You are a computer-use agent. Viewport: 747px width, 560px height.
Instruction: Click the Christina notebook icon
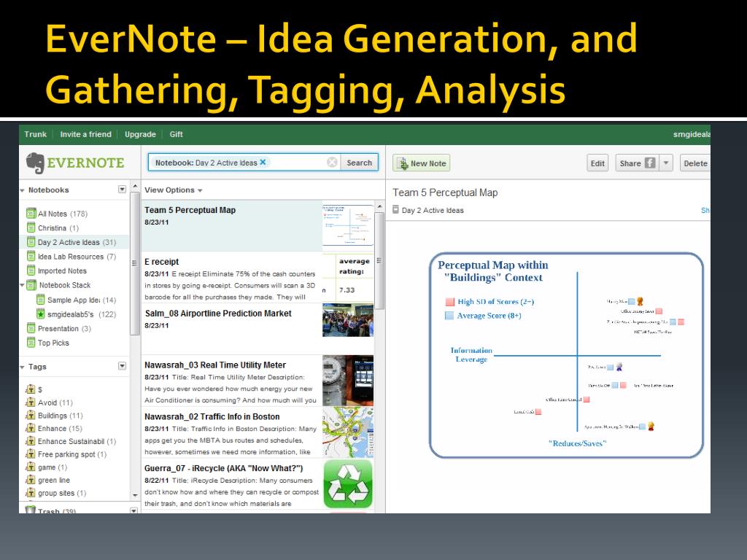coord(31,227)
